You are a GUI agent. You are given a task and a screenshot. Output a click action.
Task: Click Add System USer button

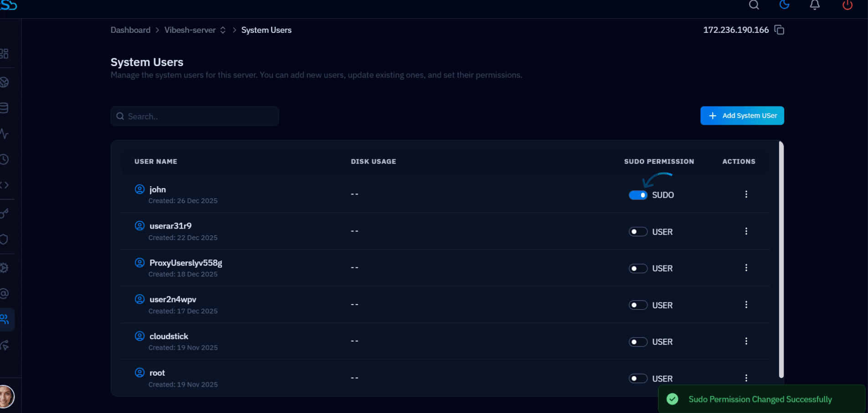[742, 116]
